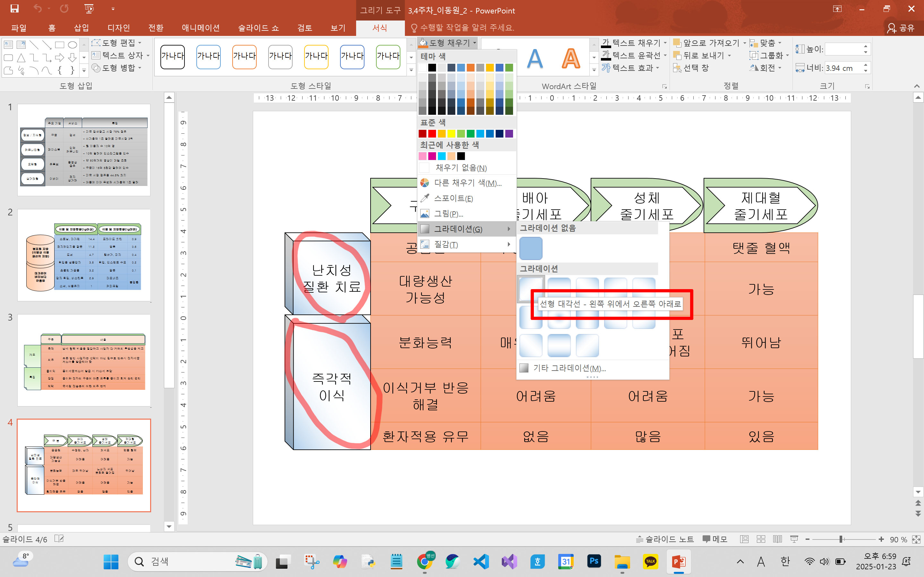The width and height of the screenshot is (924, 577).
Task: Select the oval shape in shape gallery
Action: [x=72, y=45]
